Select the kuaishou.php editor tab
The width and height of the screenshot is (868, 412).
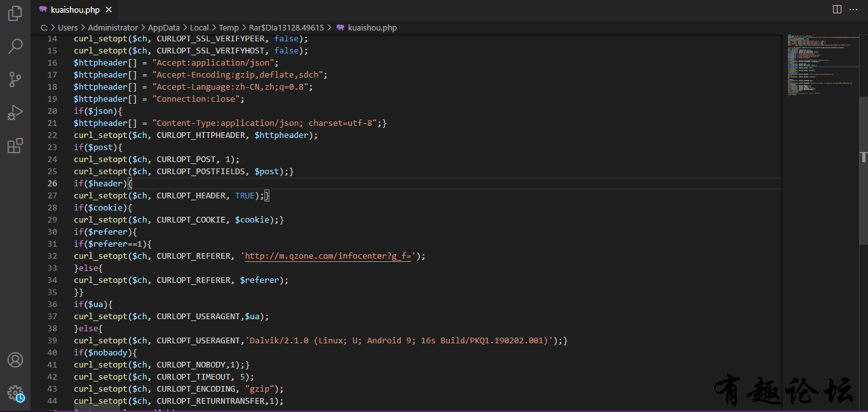pyautogui.click(x=75, y=10)
